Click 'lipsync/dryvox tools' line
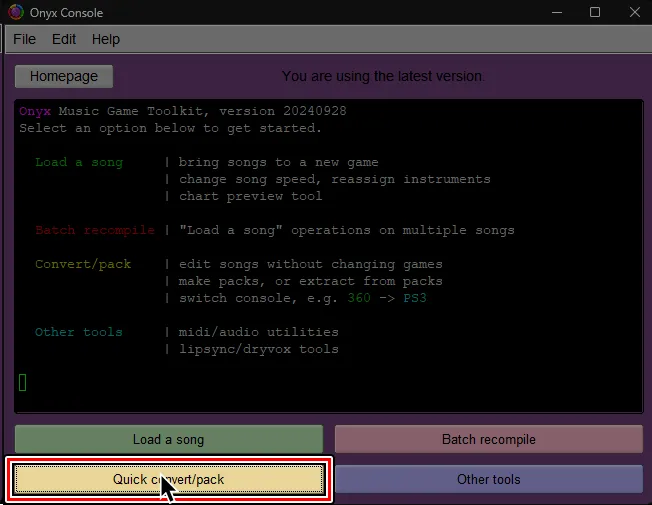 tap(259, 349)
